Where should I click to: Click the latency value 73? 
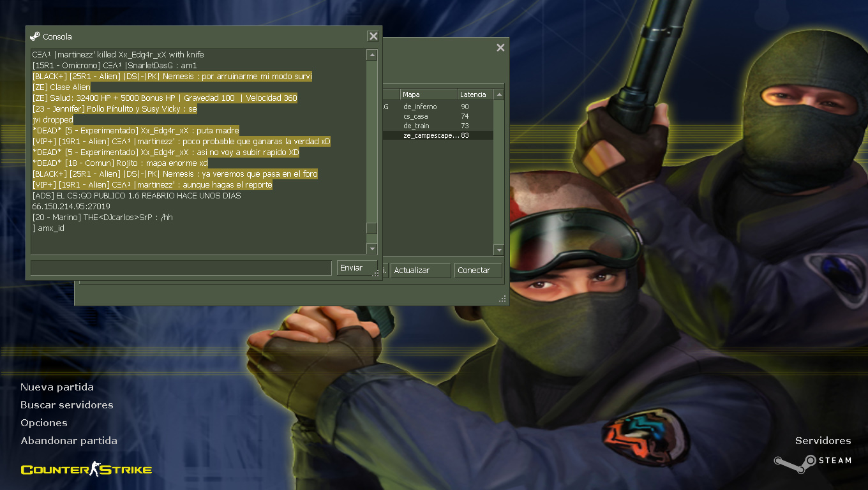(x=465, y=126)
